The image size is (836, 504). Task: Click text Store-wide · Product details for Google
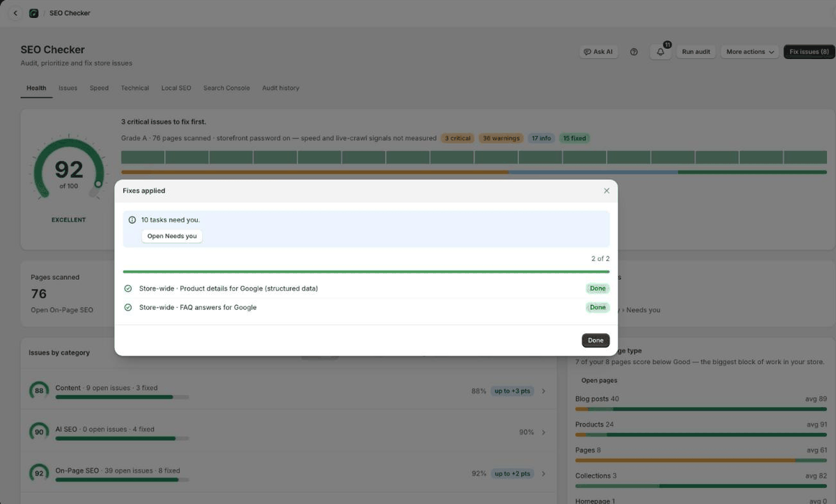(229, 288)
